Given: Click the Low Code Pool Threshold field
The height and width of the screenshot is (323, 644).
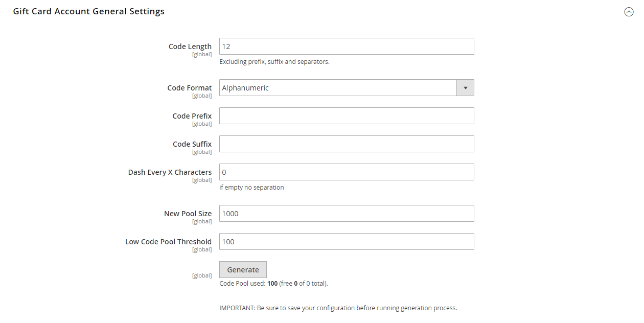Looking at the screenshot, I should [347, 242].
